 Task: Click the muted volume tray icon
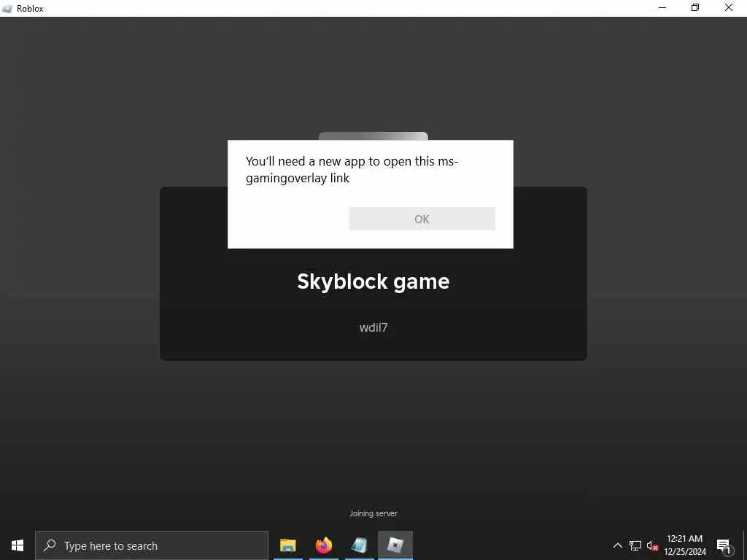pyautogui.click(x=652, y=545)
